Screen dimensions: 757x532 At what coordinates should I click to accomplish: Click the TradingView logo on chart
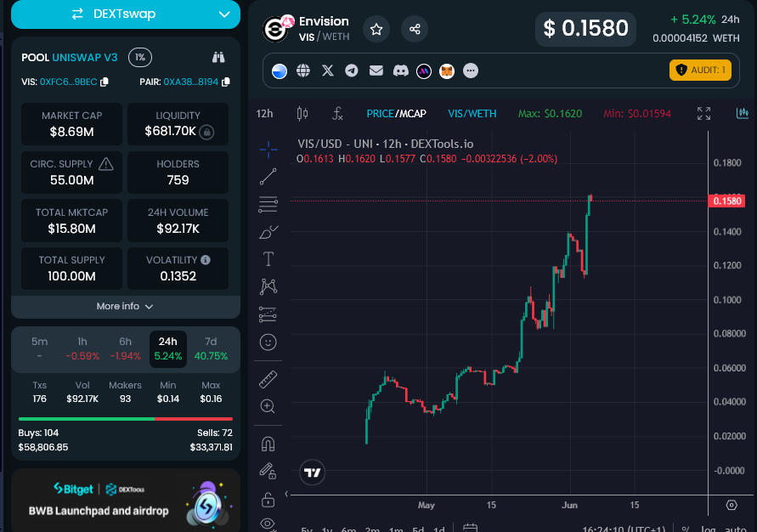coord(313,473)
